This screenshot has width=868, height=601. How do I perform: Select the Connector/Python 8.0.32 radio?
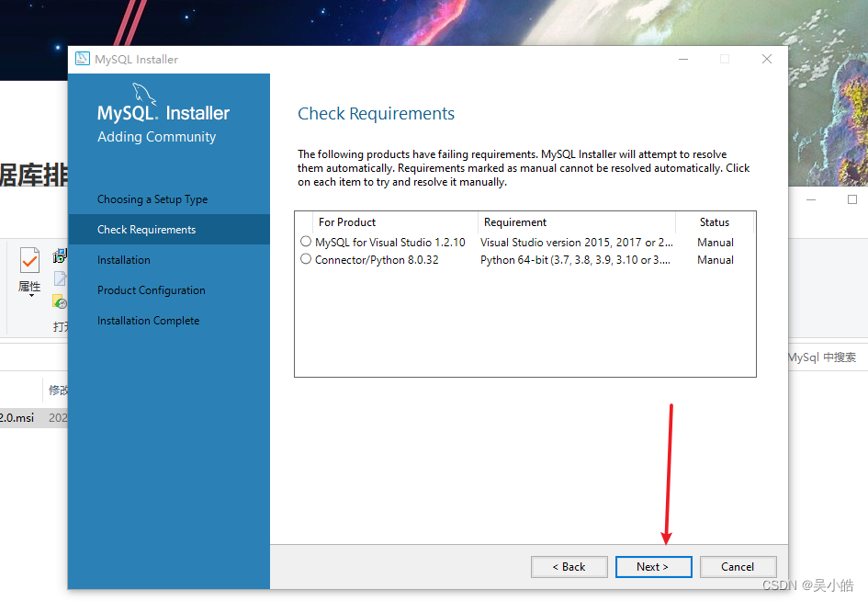[x=306, y=258]
